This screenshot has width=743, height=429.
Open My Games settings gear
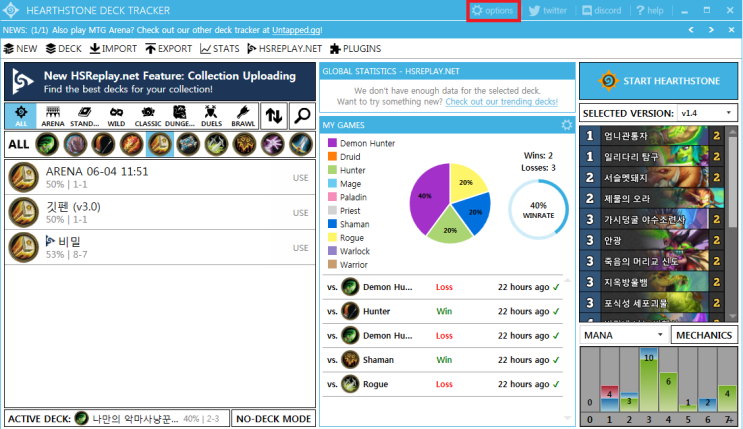(x=566, y=125)
